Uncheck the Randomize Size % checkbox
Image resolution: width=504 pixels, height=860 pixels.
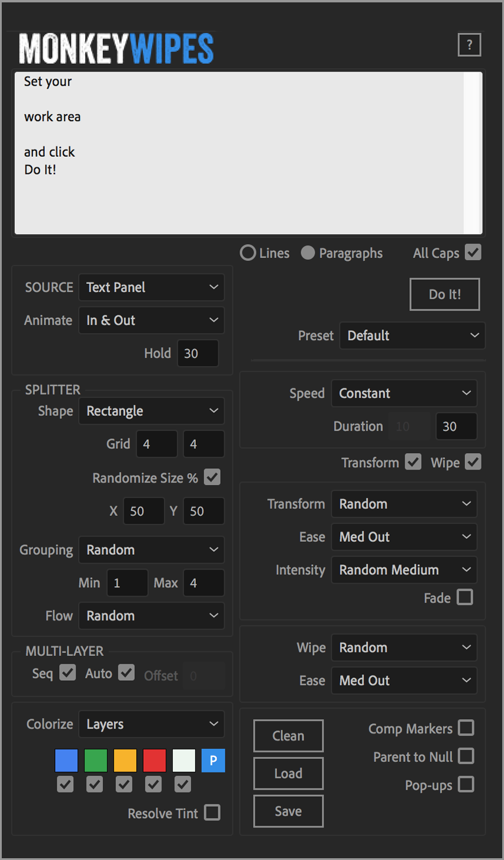212,477
